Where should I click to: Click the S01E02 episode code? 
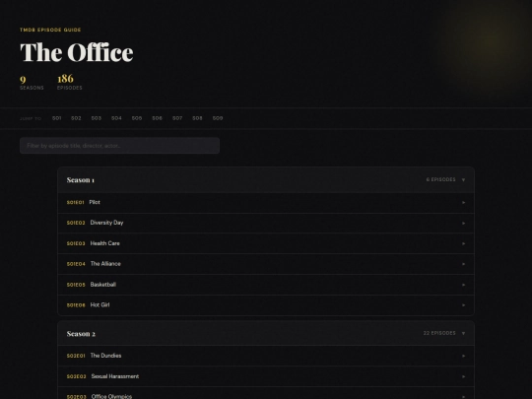pos(76,223)
